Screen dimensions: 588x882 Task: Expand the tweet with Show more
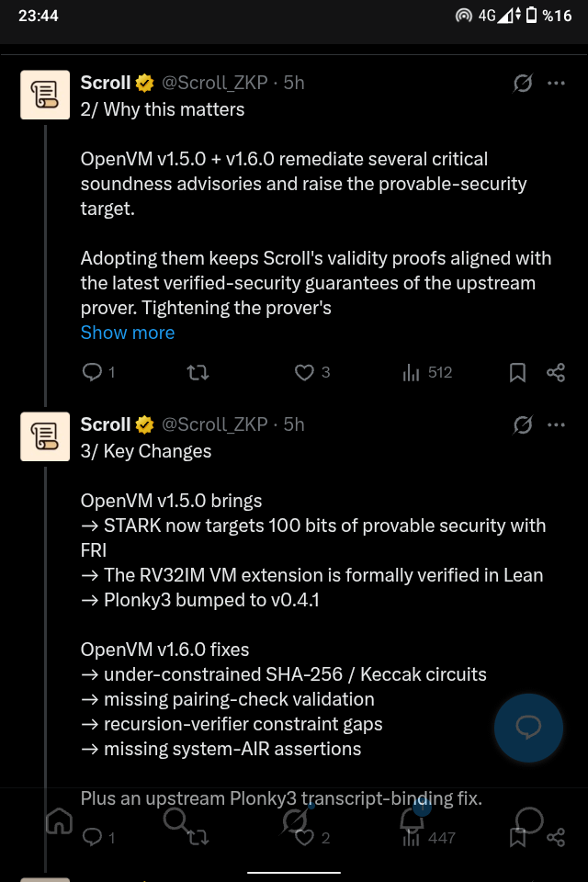128,333
